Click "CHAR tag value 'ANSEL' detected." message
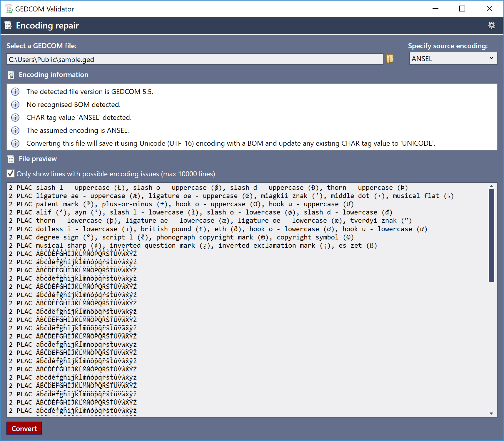This screenshot has width=504, height=441. 79,118
